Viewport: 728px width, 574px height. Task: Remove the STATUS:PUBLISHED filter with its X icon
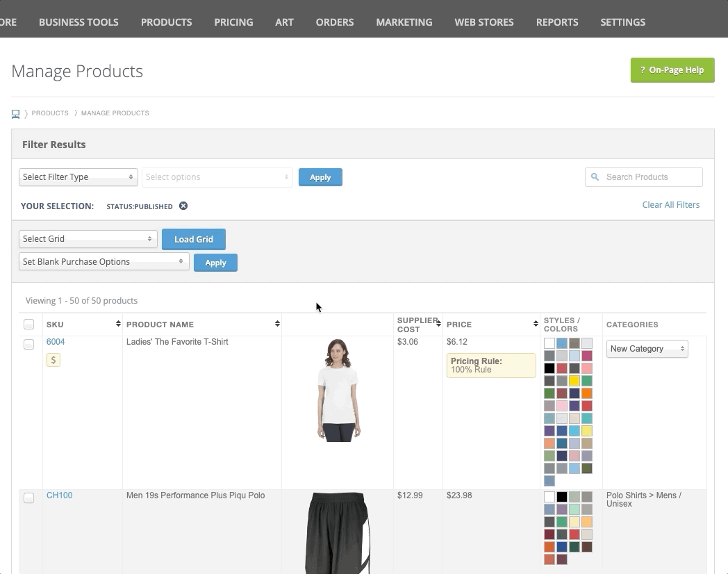(x=183, y=206)
